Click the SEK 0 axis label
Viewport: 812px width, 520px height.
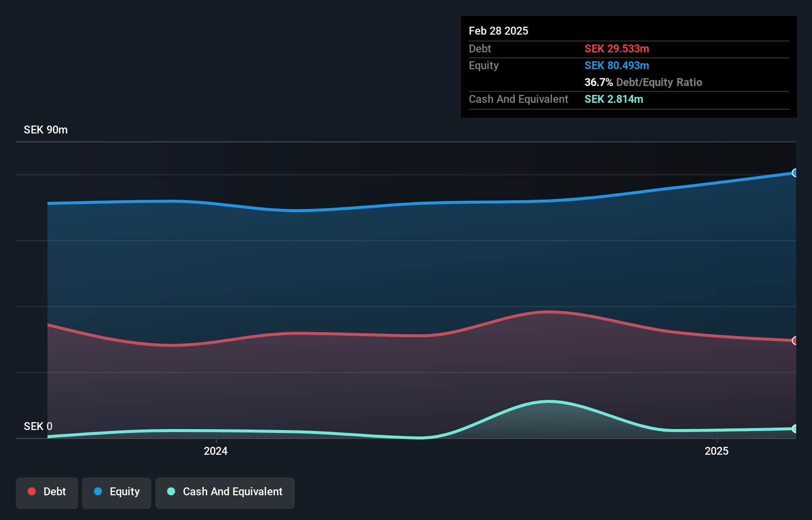pyautogui.click(x=38, y=426)
